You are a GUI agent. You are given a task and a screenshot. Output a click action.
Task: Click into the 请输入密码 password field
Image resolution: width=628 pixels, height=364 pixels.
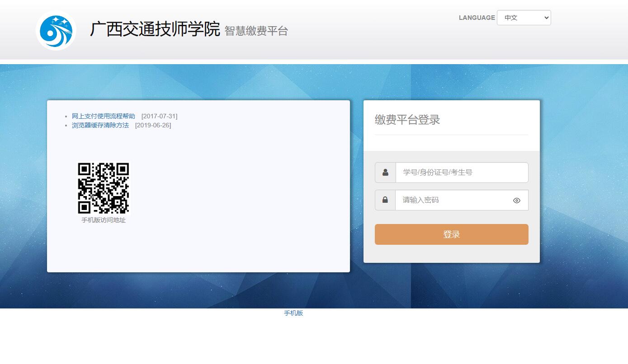(x=452, y=200)
